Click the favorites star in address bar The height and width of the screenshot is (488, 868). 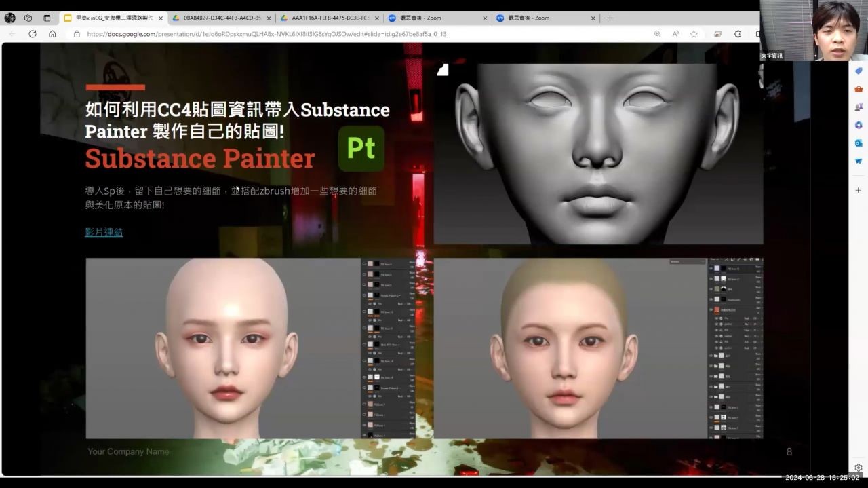(694, 34)
